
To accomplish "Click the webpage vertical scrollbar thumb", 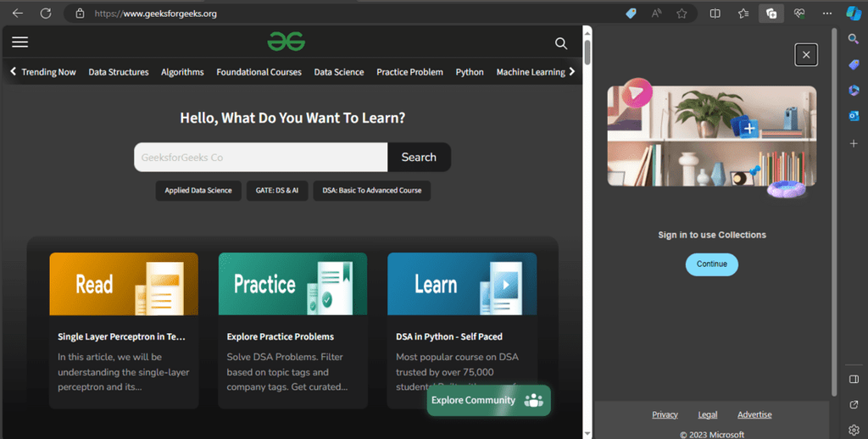I will coord(587,52).
